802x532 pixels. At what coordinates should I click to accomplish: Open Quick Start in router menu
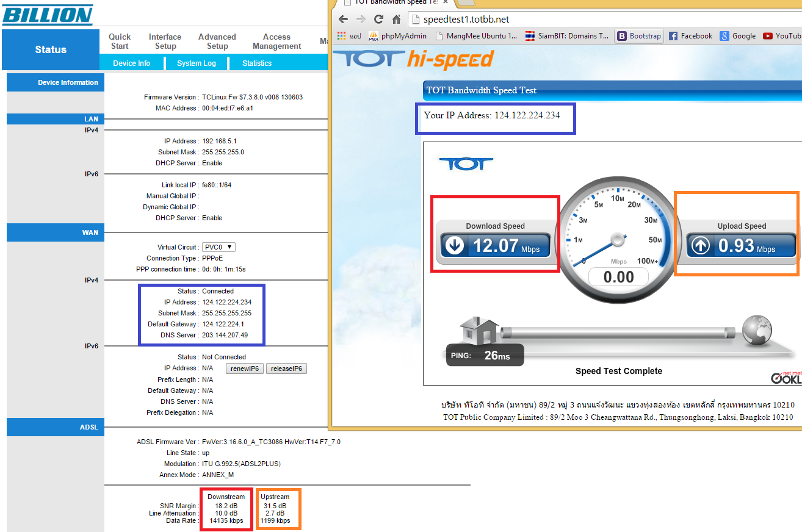click(x=120, y=41)
